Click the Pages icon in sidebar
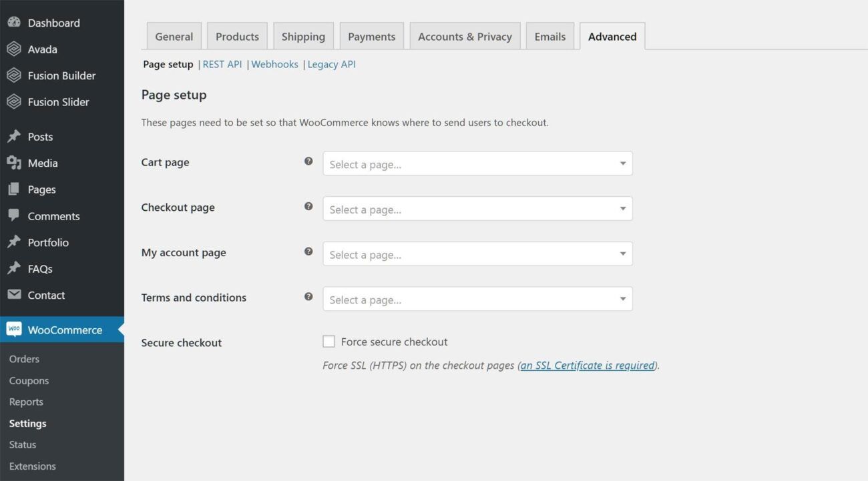Screen dimensions: 868x481 [14, 189]
